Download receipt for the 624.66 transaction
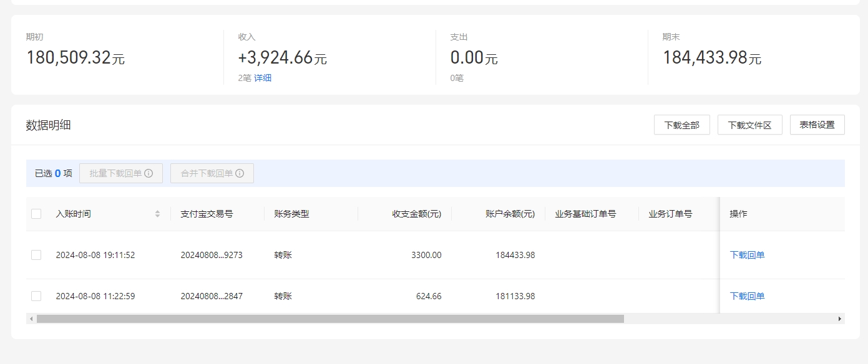The image size is (868, 364). point(747,296)
